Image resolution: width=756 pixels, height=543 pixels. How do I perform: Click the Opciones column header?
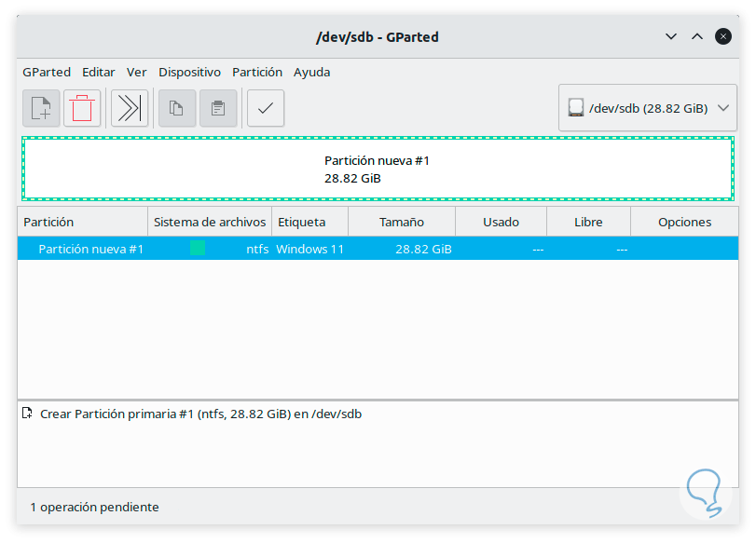coord(684,222)
